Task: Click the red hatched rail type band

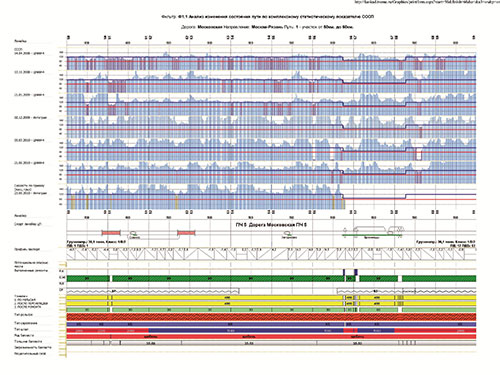Action: tap(271, 317)
